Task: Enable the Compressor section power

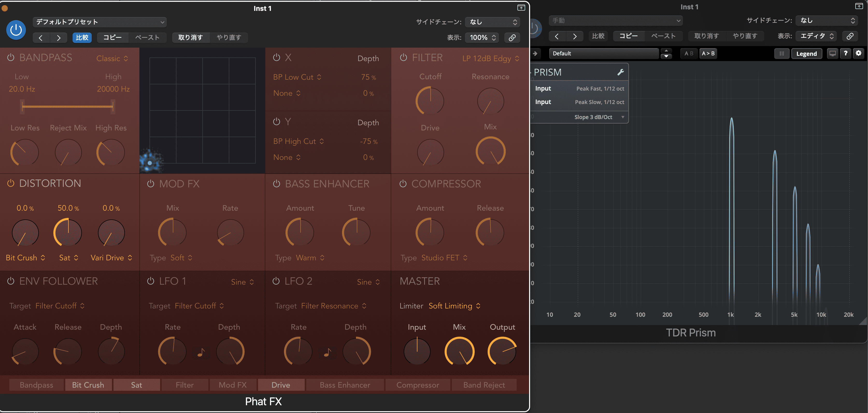Action: pyautogui.click(x=403, y=184)
